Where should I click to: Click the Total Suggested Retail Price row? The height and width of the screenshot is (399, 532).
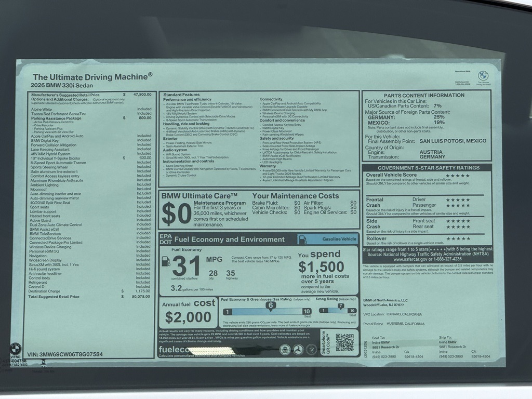[x=55, y=296]
